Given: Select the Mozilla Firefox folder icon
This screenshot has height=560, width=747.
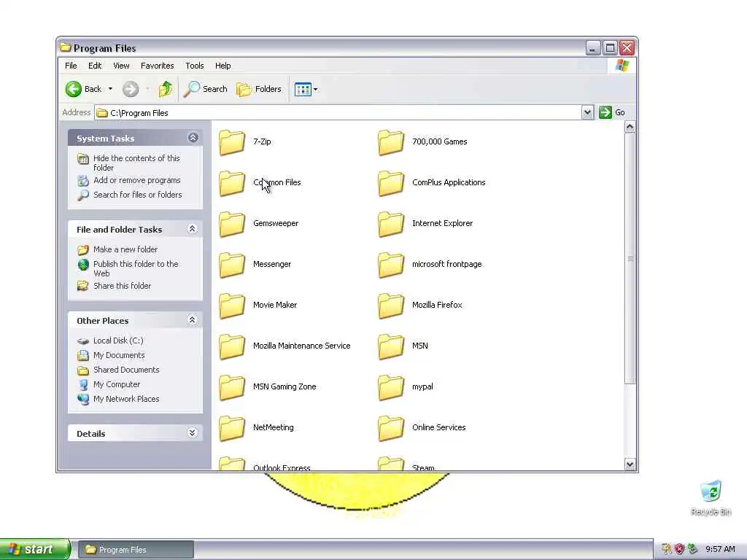Looking at the screenshot, I should click(x=391, y=306).
